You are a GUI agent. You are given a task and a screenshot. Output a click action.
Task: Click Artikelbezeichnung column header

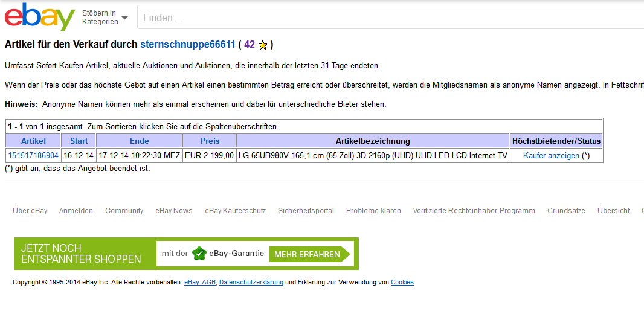point(373,141)
